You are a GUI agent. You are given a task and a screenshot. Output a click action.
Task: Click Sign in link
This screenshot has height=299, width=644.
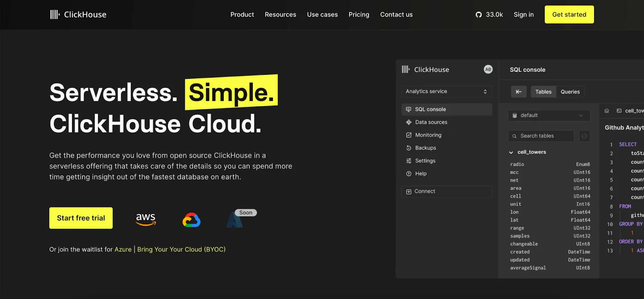pyautogui.click(x=523, y=14)
